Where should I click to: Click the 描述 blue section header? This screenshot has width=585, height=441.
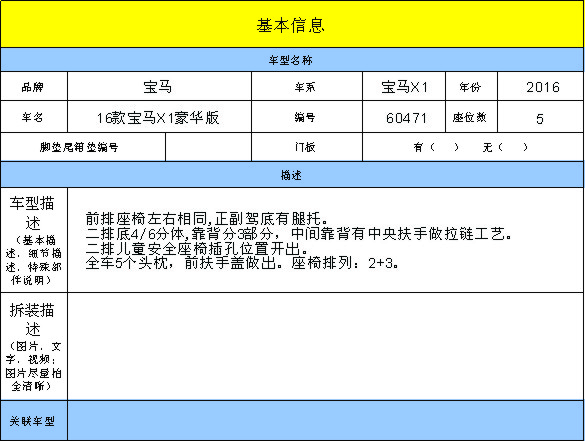tap(292, 175)
